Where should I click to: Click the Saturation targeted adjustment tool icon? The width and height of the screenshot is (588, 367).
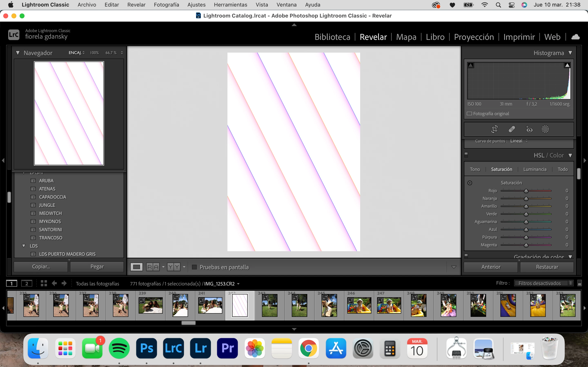[x=470, y=183]
